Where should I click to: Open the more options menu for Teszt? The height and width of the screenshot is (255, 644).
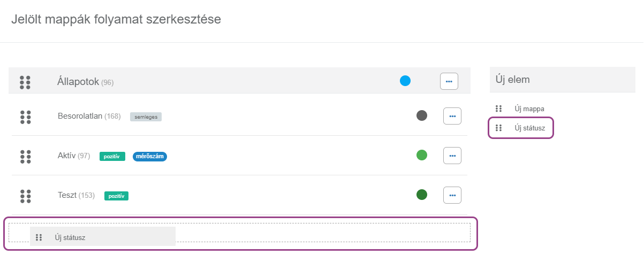coord(452,195)
